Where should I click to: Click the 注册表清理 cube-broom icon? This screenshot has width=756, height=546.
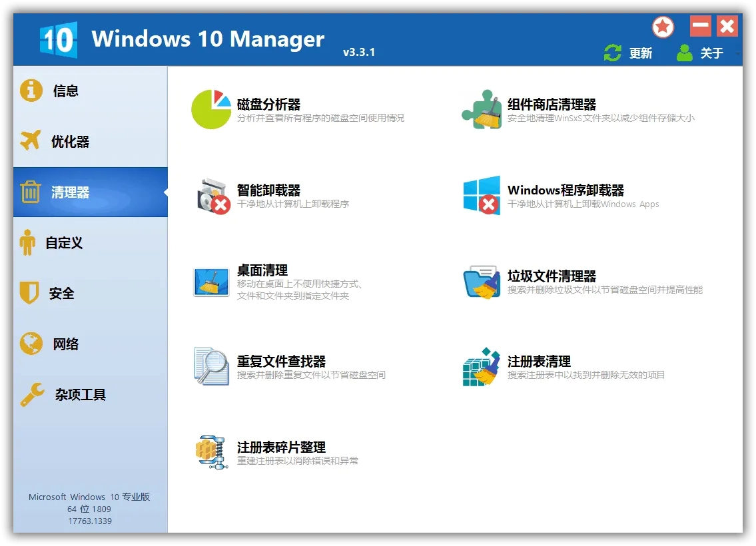(481, 367)
